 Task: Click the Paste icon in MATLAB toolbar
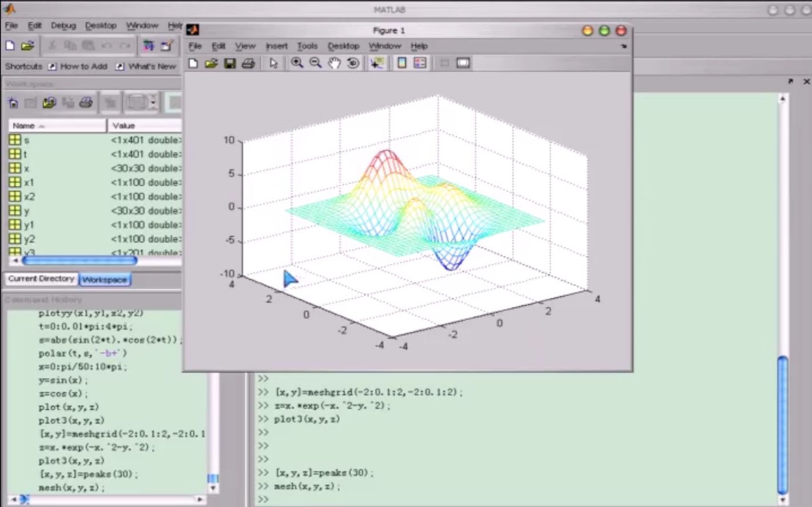(x=88, y=46)
